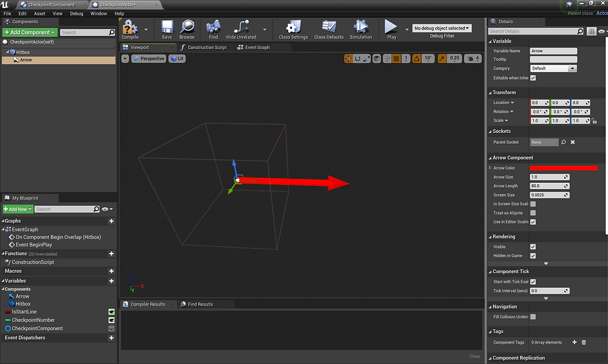Image resolution: width=608 pixels, height=364 pixels.
Task: Open Perspective view mode menu
Action: (x=149, y=58)
